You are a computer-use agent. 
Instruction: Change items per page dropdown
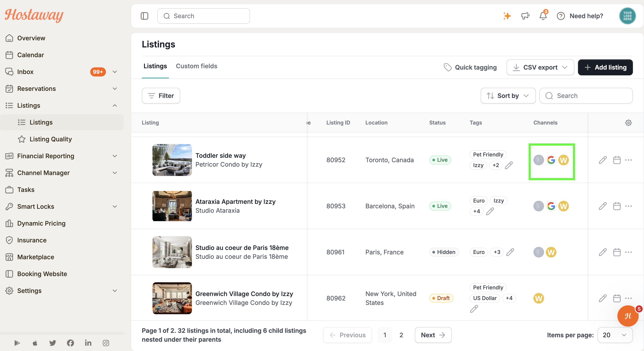[615, 335]
